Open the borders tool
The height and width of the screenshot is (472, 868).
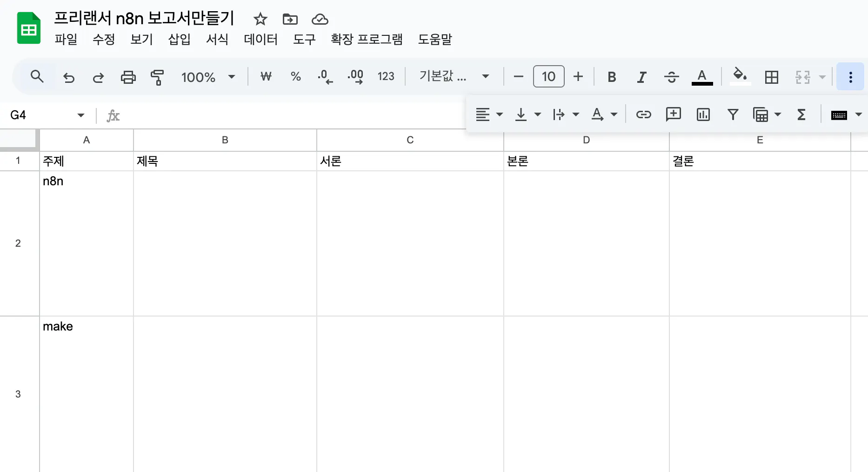point(771,77)
